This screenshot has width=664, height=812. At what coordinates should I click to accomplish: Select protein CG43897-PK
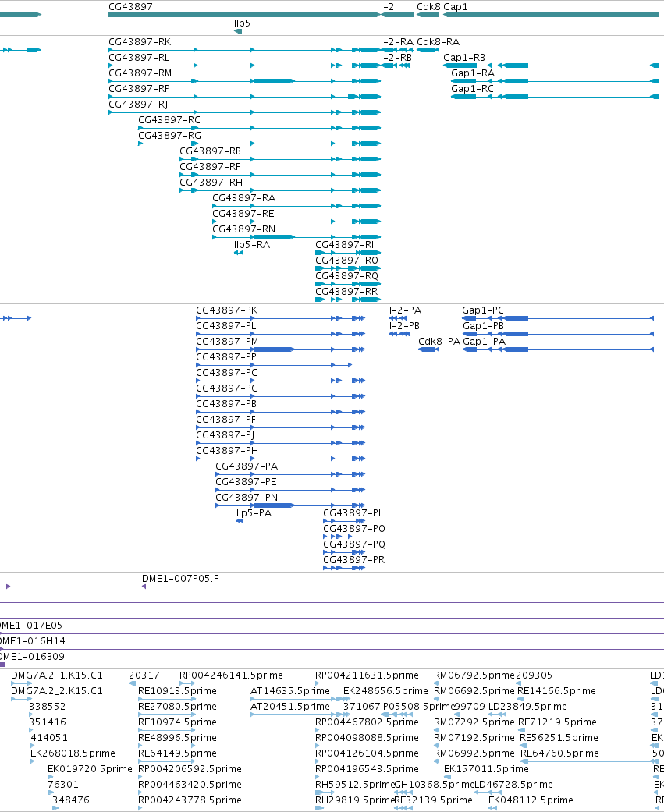pyautogui.click(x=226, y=310)
